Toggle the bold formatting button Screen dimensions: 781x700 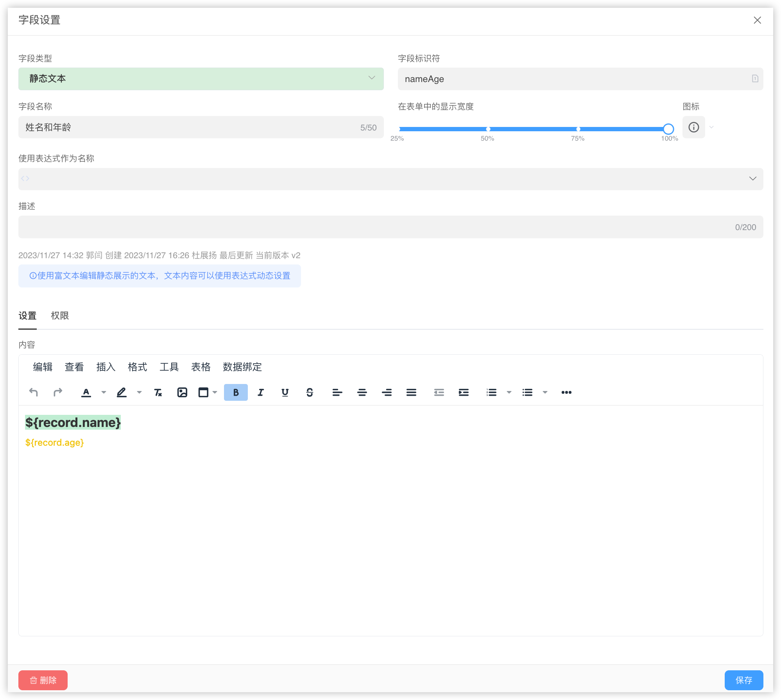[x=236, y=392]
